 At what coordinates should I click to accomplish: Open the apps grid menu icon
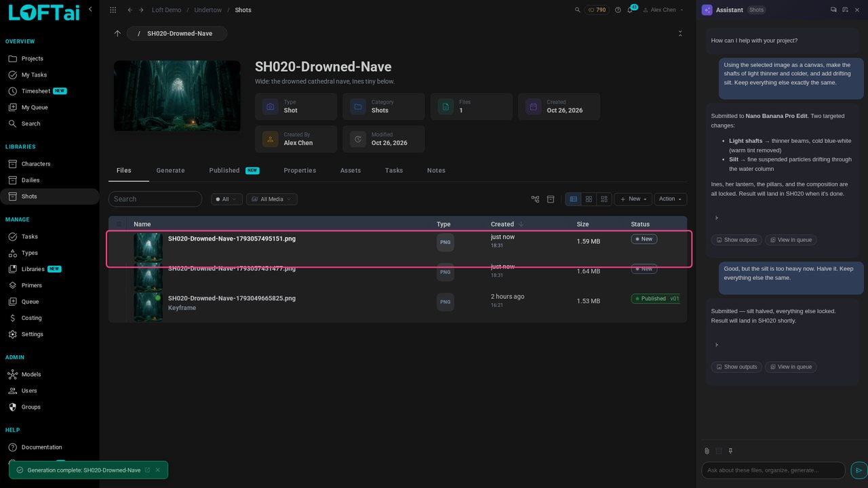[x=113, y=10]
